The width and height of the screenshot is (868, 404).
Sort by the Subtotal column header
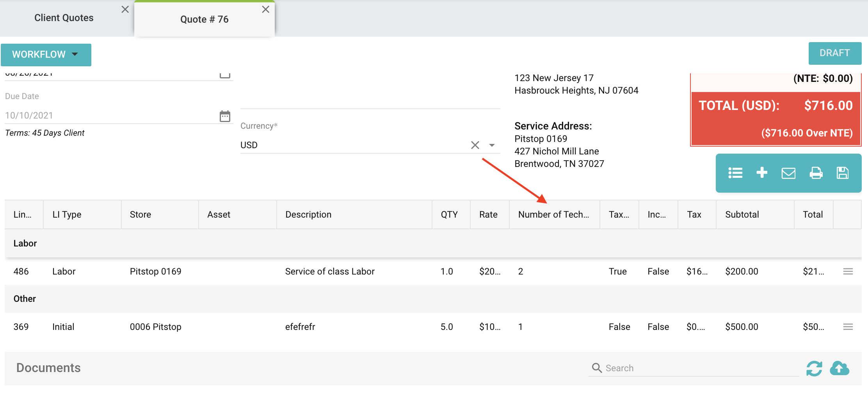(742, 214)
